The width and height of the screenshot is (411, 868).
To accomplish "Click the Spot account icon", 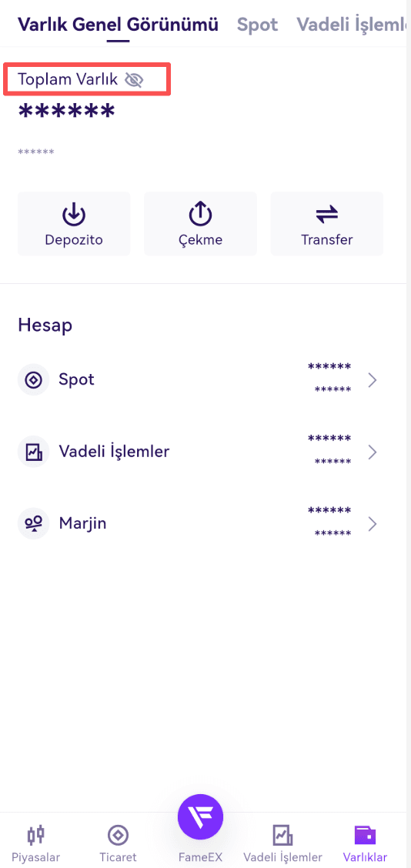I will [34, 380].
